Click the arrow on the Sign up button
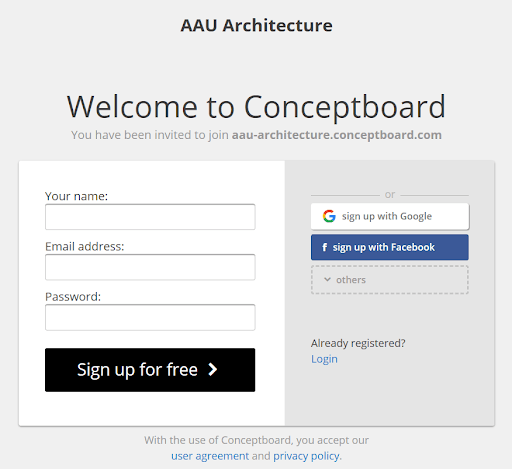 tap(213, 369)
